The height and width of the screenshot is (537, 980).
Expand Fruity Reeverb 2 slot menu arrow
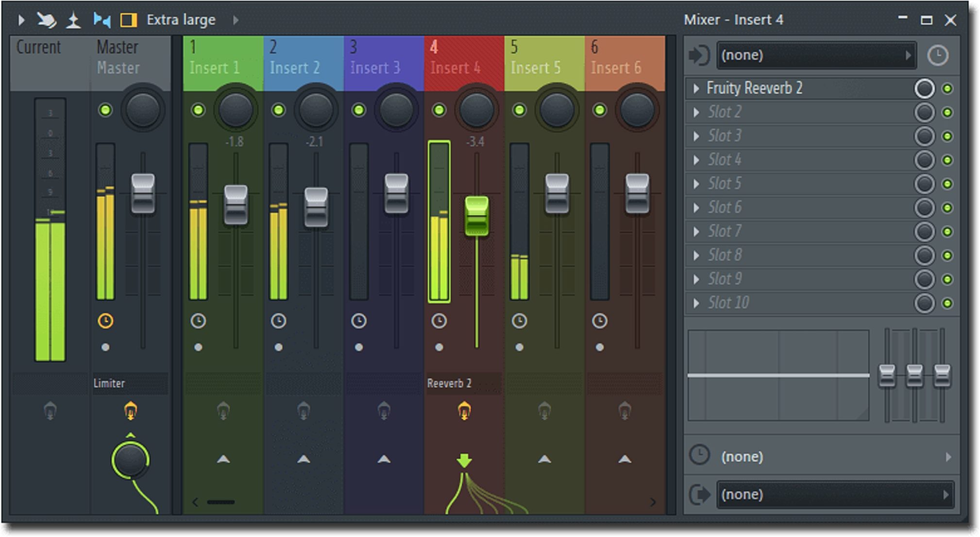click(x=696, y=88)
